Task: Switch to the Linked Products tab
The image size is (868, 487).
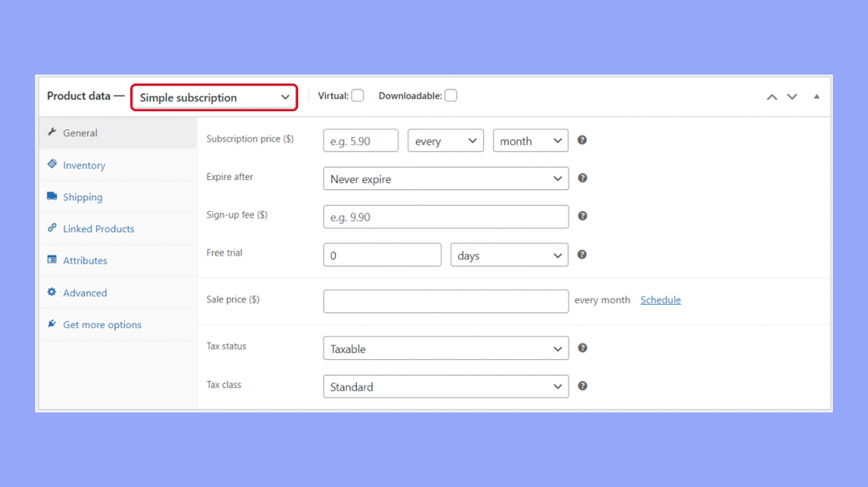Action: click(98, 228)
